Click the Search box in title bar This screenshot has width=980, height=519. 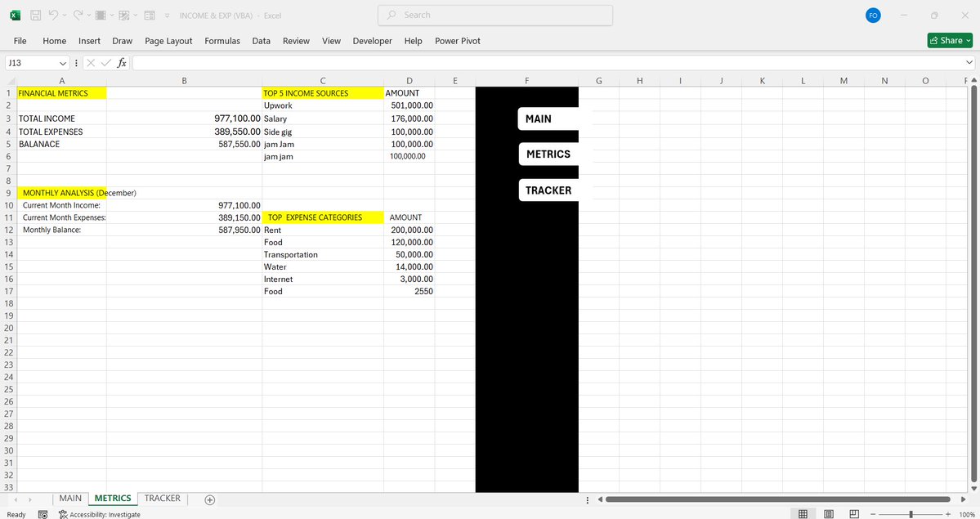495,15
